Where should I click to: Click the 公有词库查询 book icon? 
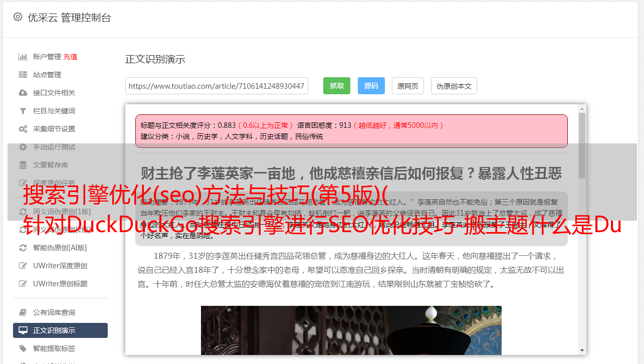(23, 312)
